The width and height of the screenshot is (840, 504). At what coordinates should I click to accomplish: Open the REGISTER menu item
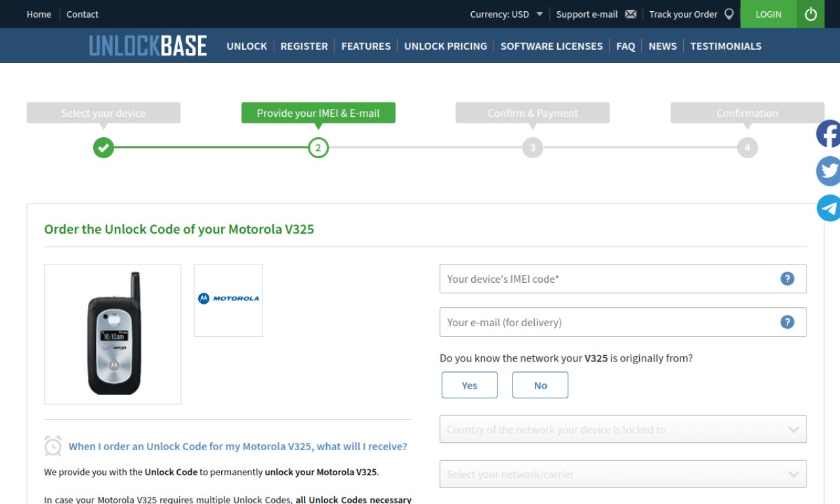click(x=304, y=46)
